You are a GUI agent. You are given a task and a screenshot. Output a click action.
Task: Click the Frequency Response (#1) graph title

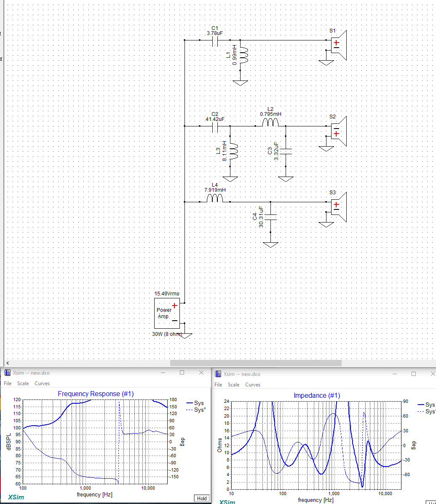pyautogui.click(x=96, y=394)
